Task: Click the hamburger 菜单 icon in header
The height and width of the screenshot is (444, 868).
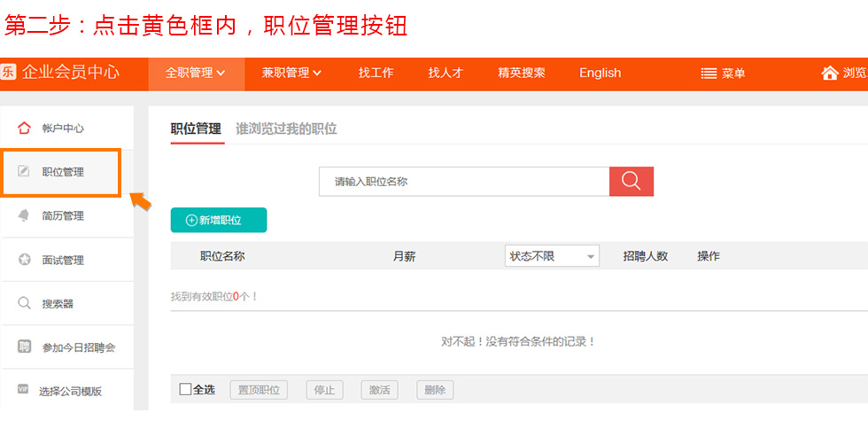Action: pos(709,73)
